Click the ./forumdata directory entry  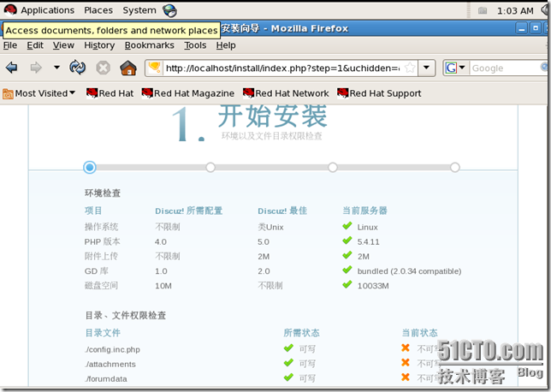tap(106, 379)
